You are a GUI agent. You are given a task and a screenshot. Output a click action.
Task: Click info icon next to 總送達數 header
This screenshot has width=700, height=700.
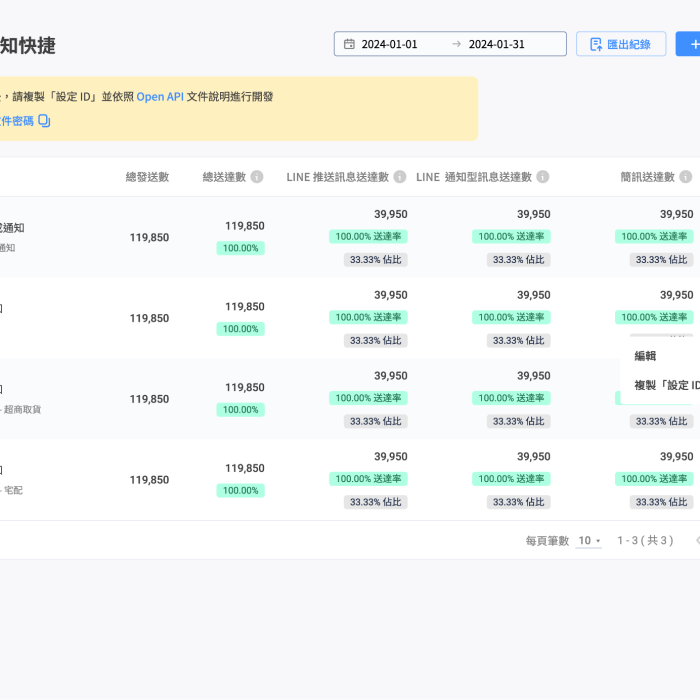[x=257, y=177]
